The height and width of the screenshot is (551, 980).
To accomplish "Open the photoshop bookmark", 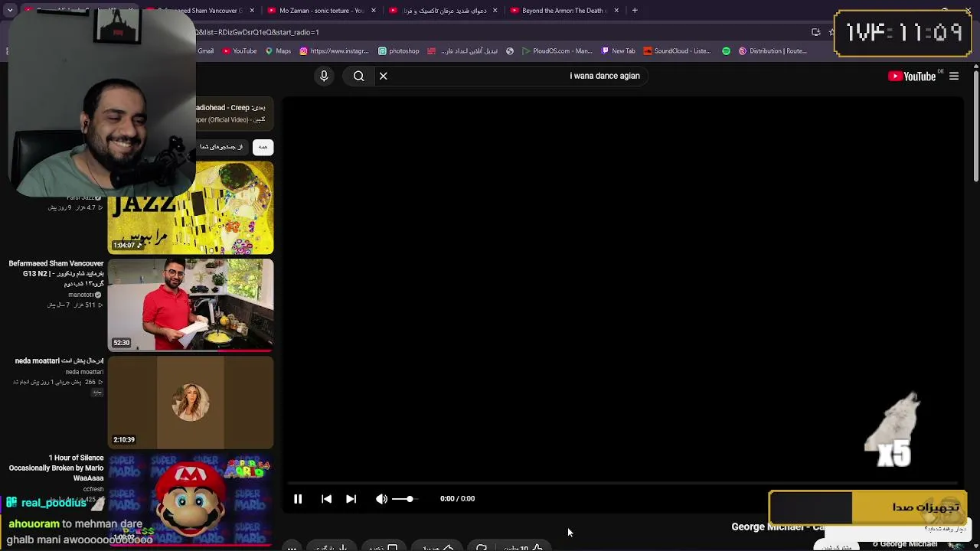I will [x=399, y=51].
